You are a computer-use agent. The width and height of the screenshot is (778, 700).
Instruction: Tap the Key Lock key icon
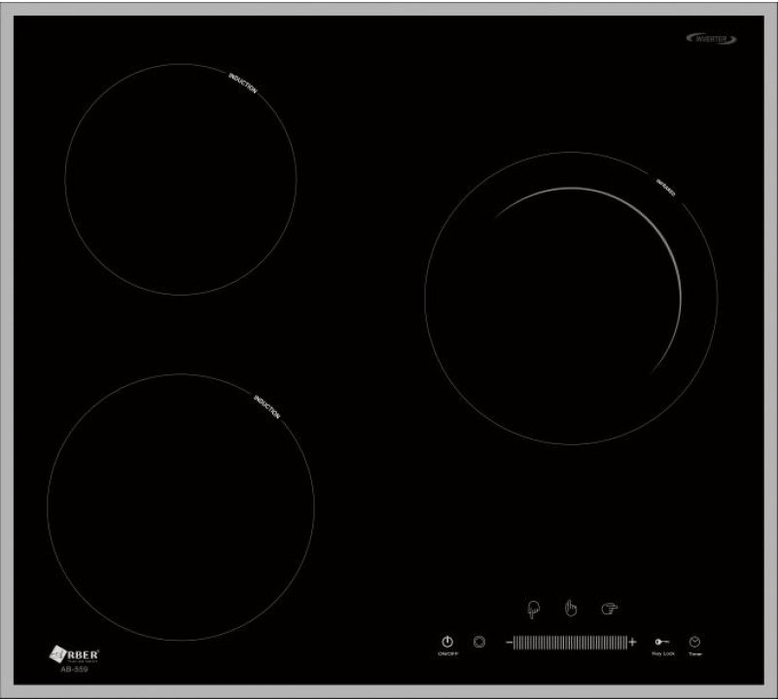coord(662,642)
